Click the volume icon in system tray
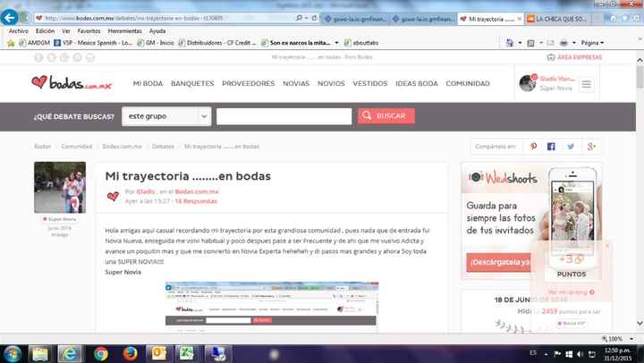Screen dimensions: 644x363 point(580,354)
